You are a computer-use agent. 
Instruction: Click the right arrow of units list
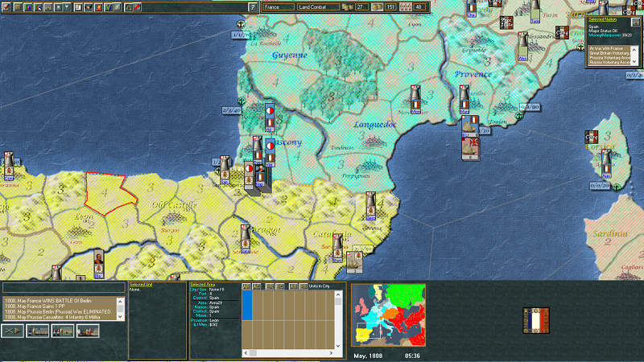pyautogui.click(x=331, y=353)
